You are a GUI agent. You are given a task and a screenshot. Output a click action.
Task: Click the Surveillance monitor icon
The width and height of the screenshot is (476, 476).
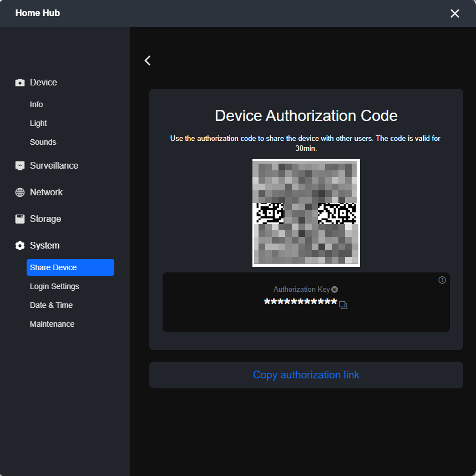[x=20, y=166]
